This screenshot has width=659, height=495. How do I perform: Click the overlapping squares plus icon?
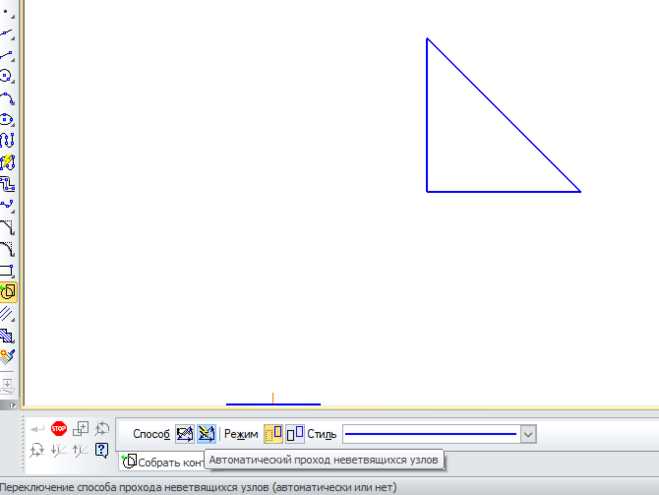coord(80,429)
